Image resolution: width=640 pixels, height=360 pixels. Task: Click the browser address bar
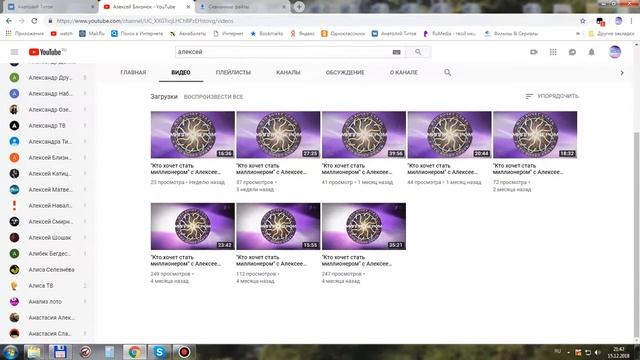[x=310, y=21]
